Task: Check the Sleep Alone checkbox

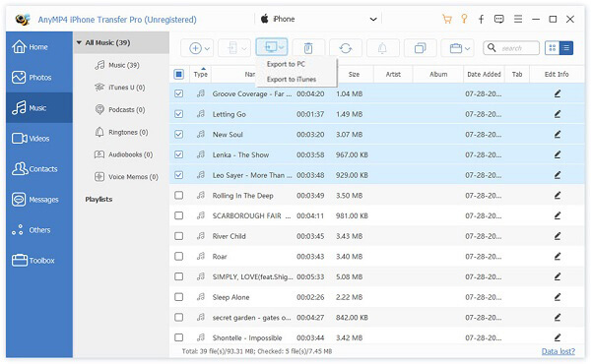Action: 179,297
